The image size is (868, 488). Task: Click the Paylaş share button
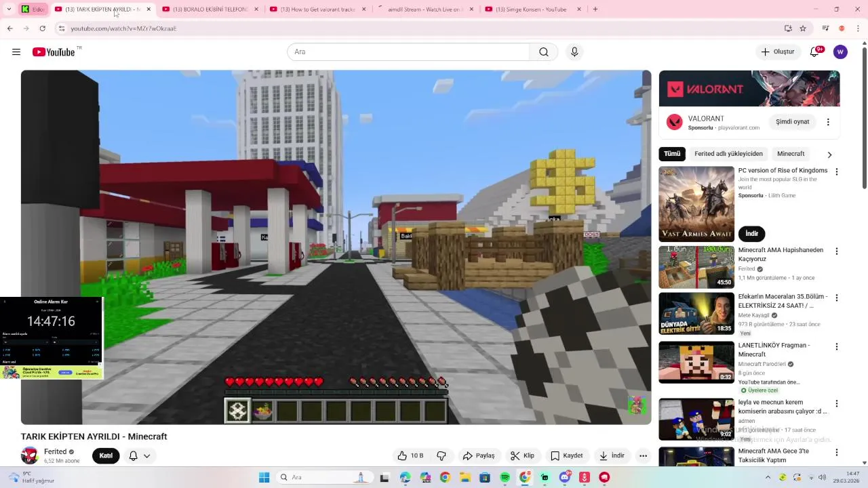pyautogui.click(x=479, y=455)
